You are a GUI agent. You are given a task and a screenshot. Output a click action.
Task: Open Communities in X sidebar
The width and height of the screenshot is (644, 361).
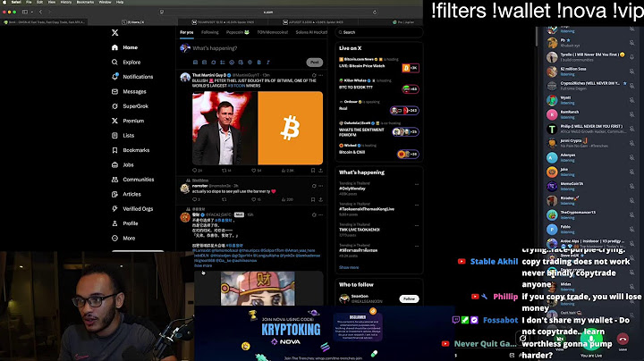132,180
